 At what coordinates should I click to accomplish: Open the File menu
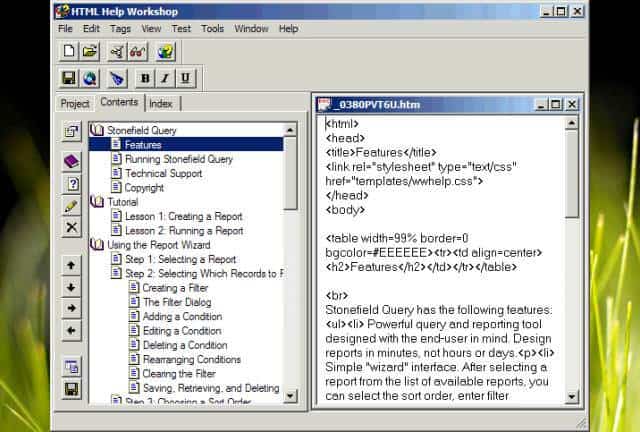coord(65,29)
